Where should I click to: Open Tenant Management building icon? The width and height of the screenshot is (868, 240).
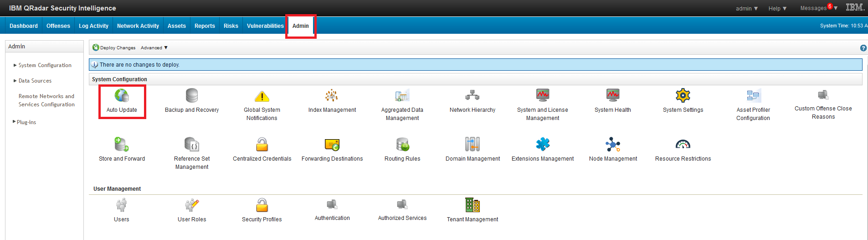472,205
